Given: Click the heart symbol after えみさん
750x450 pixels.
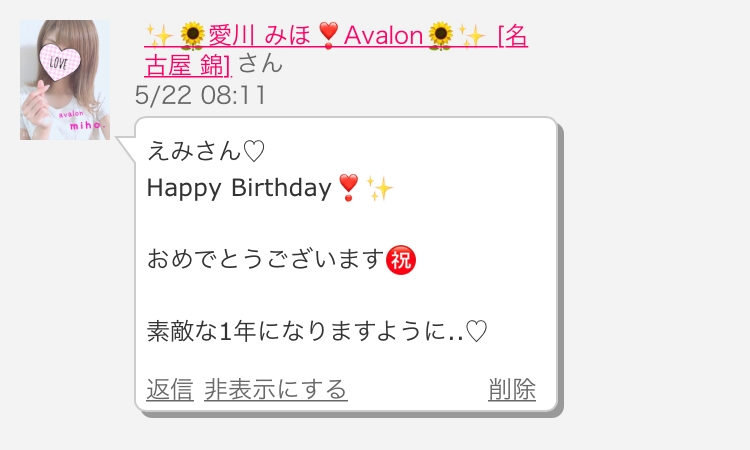Looking at the screenshot, I should pyautogui.click(x=254, y=151).
